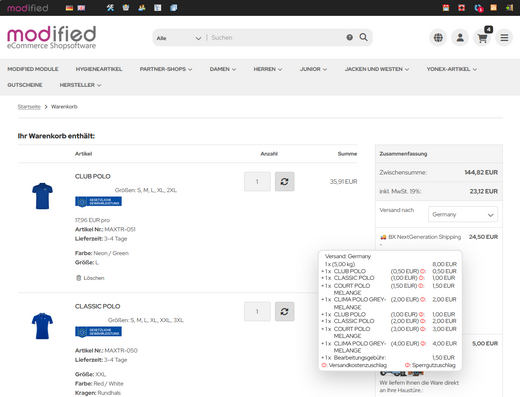The image size is (520, 397).
Task: Refresh quantity for CLUB POLO
Action: pos(284,181)
